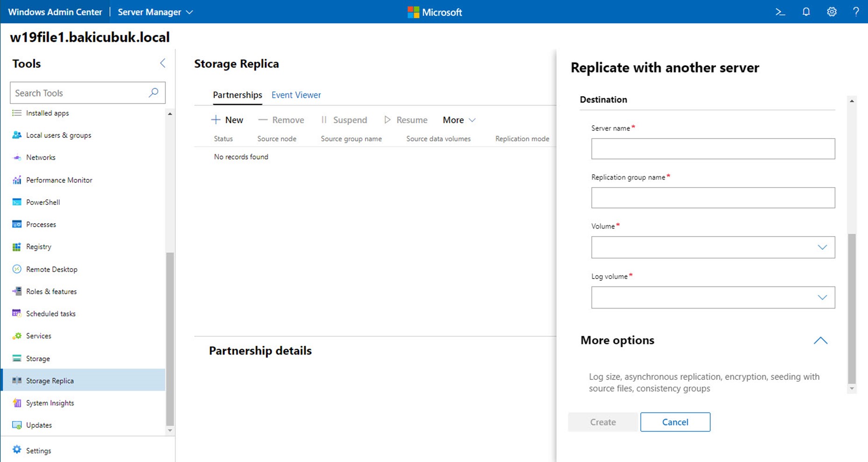Click Windows Admin Center title link
The image size is (868, 462).
click(55, 12)
